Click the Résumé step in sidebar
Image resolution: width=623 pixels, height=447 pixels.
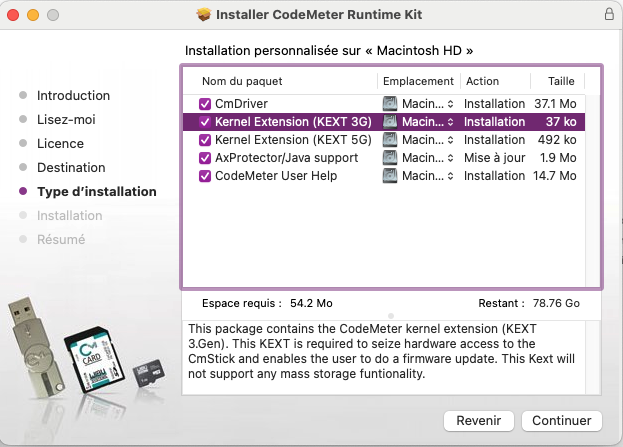[61, 239]
